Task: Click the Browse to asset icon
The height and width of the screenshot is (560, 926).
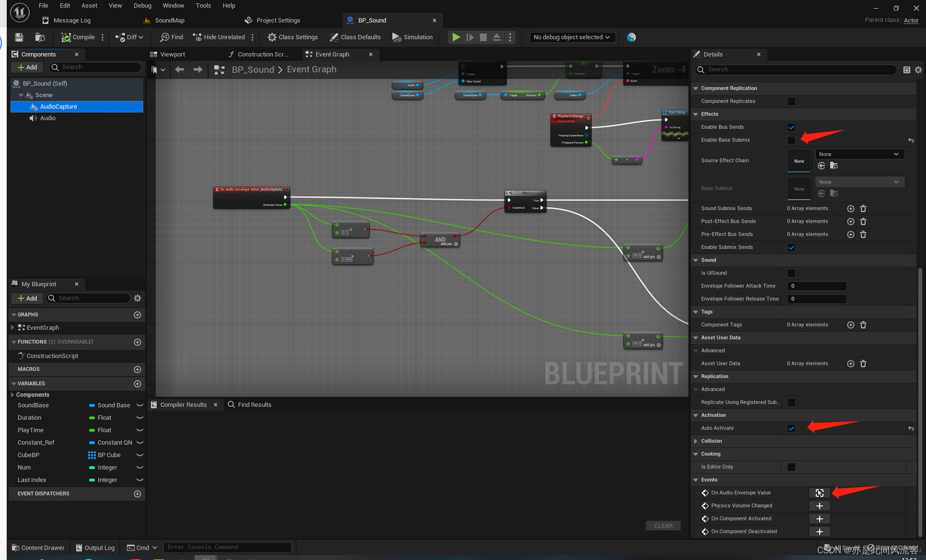Action: click(x=40, y=37)
